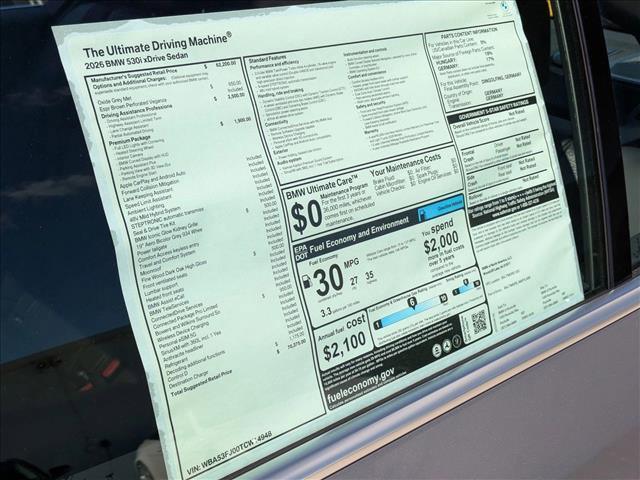Click '48V Mild Hybrid System' row
The width and height of the screenshot is (640, 480).
[155, 216]
